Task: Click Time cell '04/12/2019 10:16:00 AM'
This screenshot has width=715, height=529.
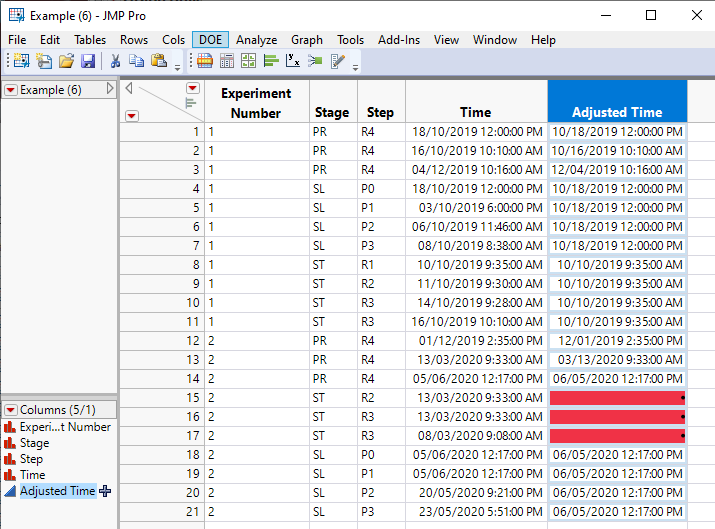Action: [x=476, y=170]
